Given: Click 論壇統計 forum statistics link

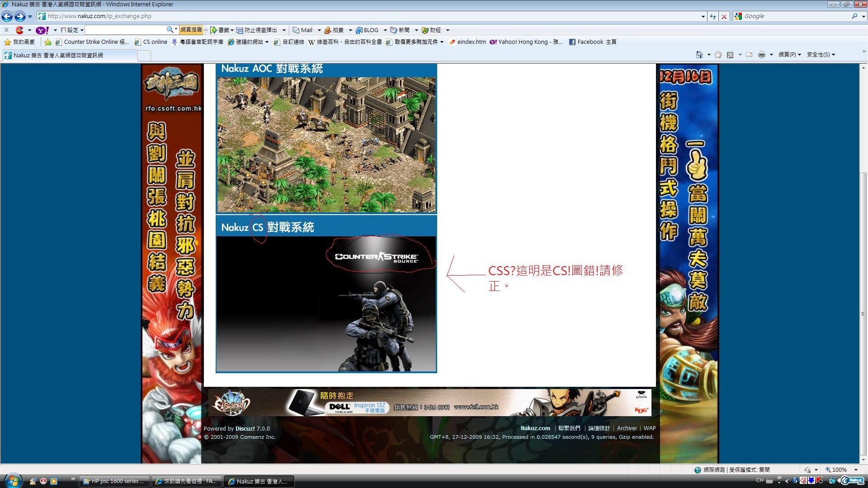Looking at the screenshot, I should [x=599, y=428].
